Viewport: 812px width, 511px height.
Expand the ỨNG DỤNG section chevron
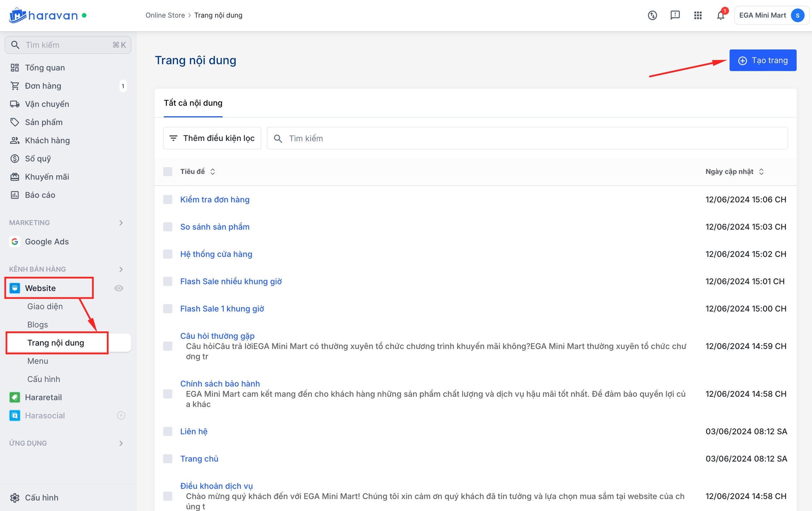pyautogui.click(x=121, y=443)
